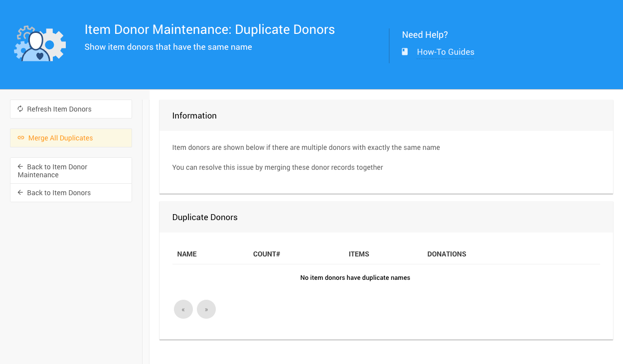Click the left arrow beside Back to Item Donors
Viewport: 623px width, 364px height.
pyautogui.click(x=20, y=193)
